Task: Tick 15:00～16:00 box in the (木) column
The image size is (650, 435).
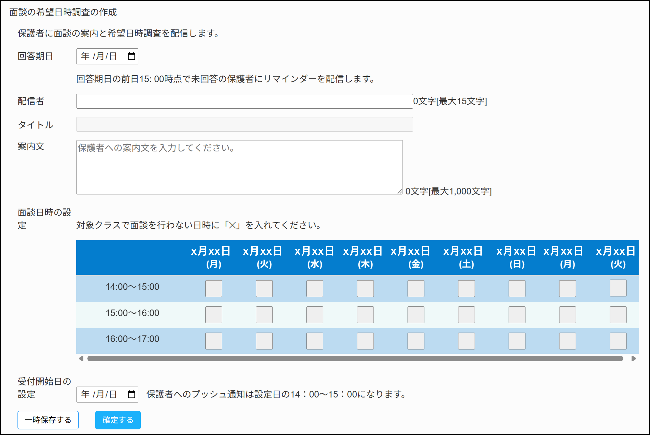Action: [365, 315]
